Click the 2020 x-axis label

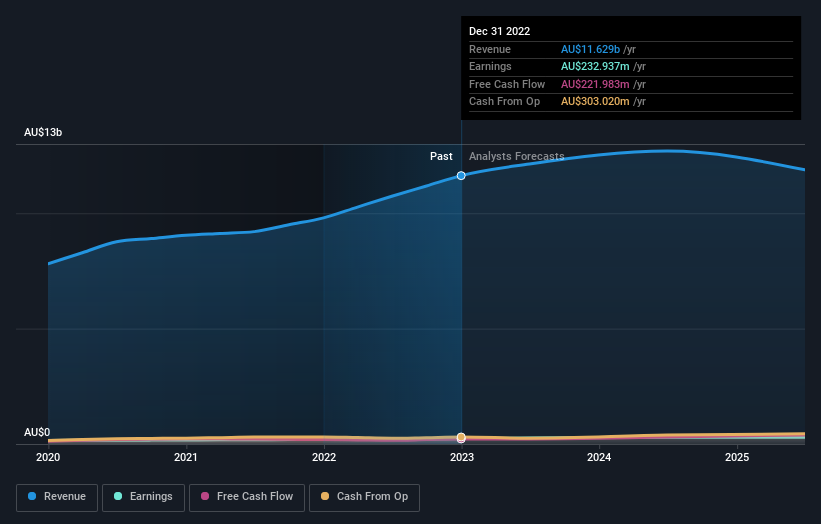pos(48,457)
